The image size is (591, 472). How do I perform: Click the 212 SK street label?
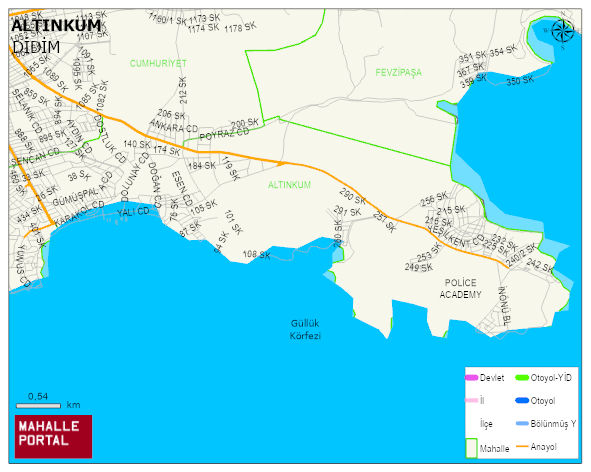tap(183, 90)
